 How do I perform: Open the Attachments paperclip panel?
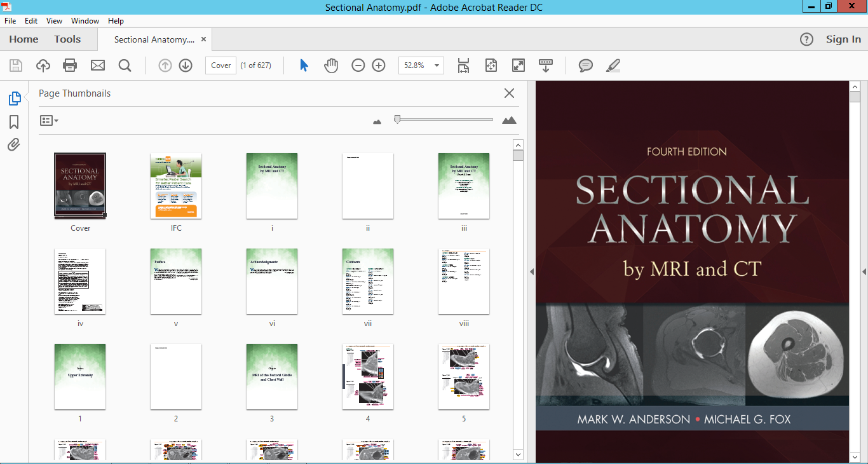coord(14,145)
